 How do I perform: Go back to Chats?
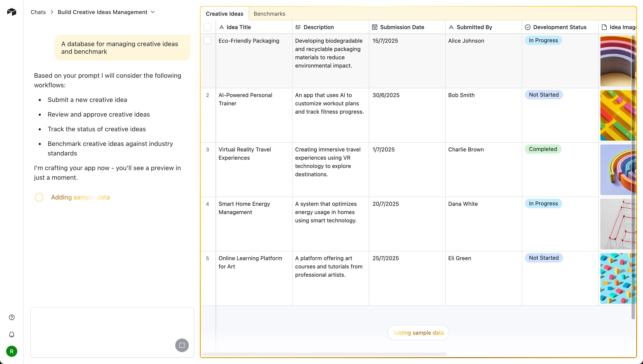tap(38, 12)
